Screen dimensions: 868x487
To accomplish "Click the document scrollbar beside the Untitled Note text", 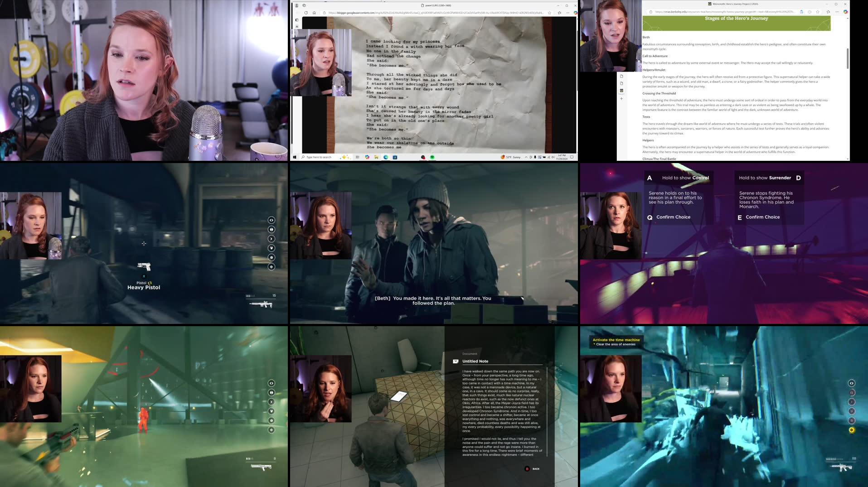I will [547, 411].
